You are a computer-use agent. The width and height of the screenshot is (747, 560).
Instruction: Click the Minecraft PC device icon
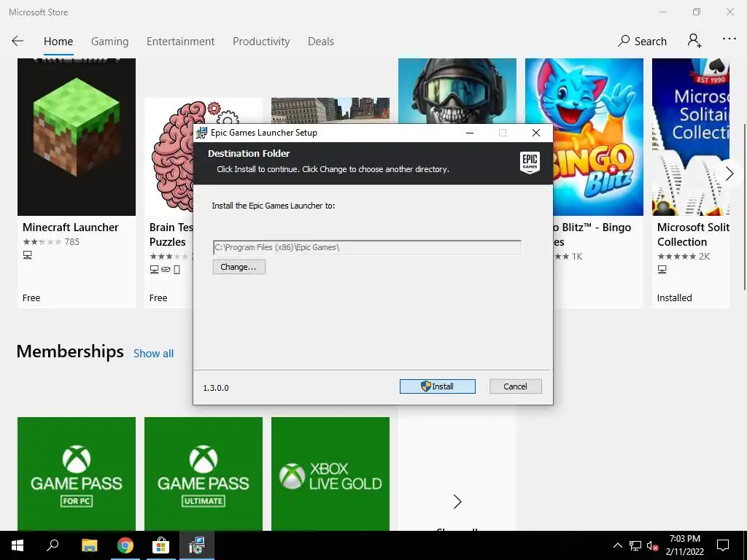click(x=28, y=255)
